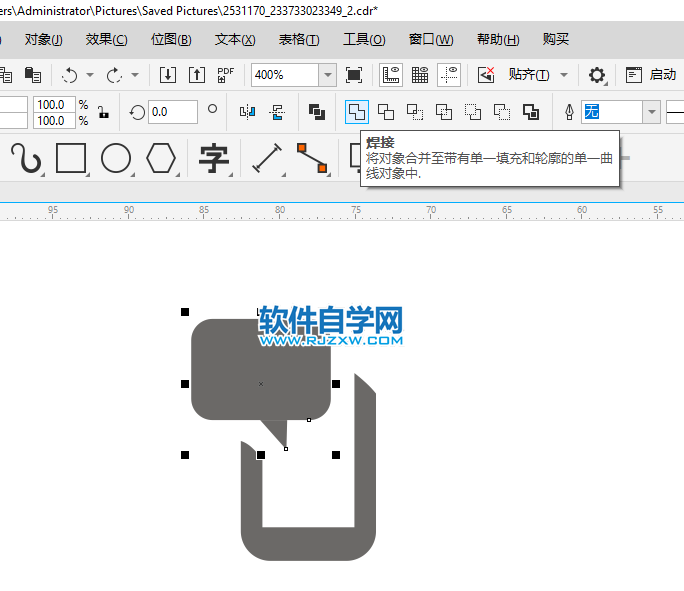Viewport: 684px width, 591px height.
Task: Open the 对象(J) menu
Action: pyautogui.click(x=44, y=40)
